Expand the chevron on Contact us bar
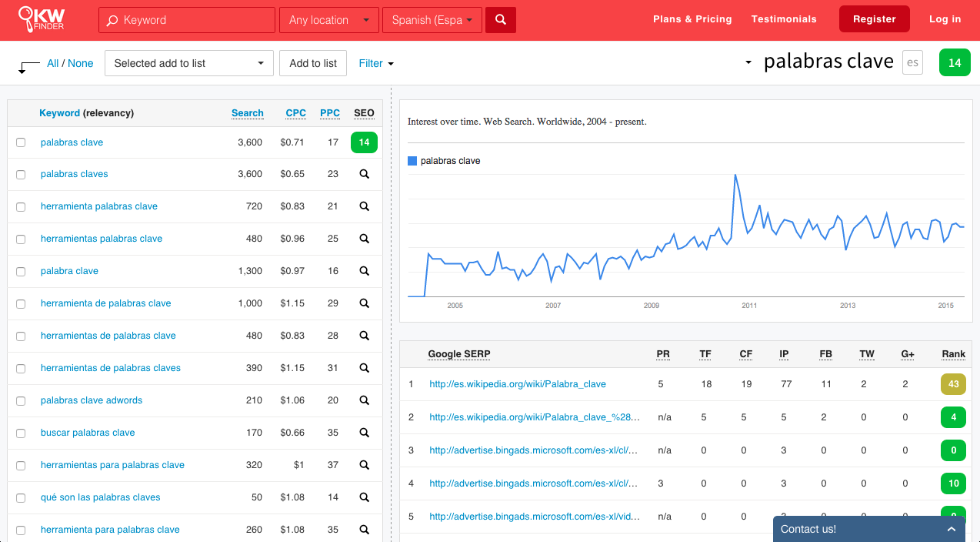This screenshot has width=980, height=542. [x=952, y=529]
